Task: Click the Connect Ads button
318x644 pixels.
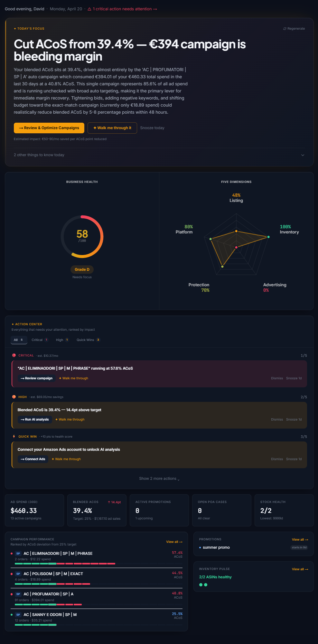Action: [x=33, y=459]
